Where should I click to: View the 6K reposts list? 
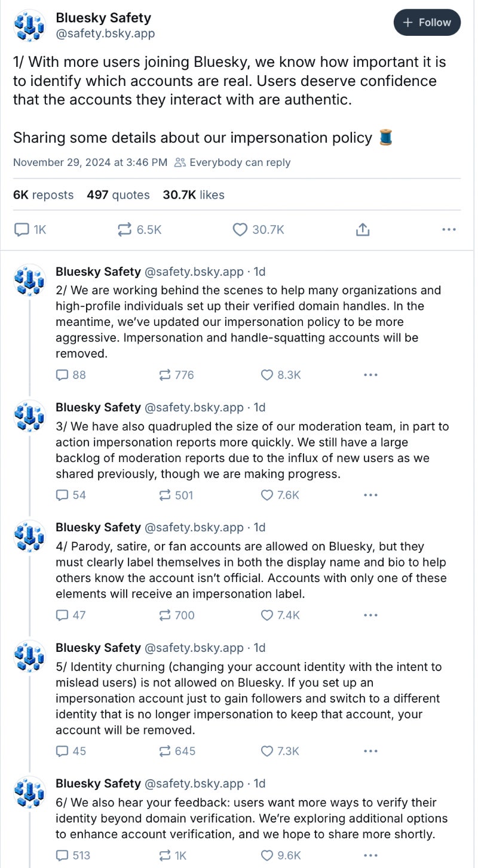tap(43, 195)
